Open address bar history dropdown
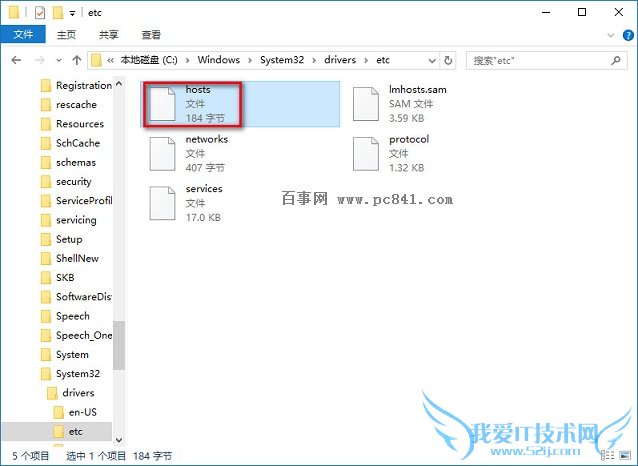 pos(432,61)
